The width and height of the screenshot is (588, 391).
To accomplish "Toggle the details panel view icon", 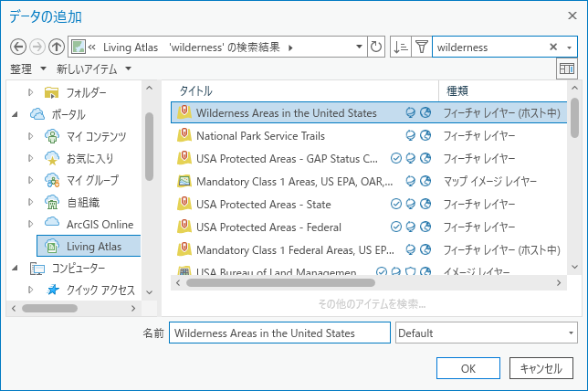I will pos(567,69).
